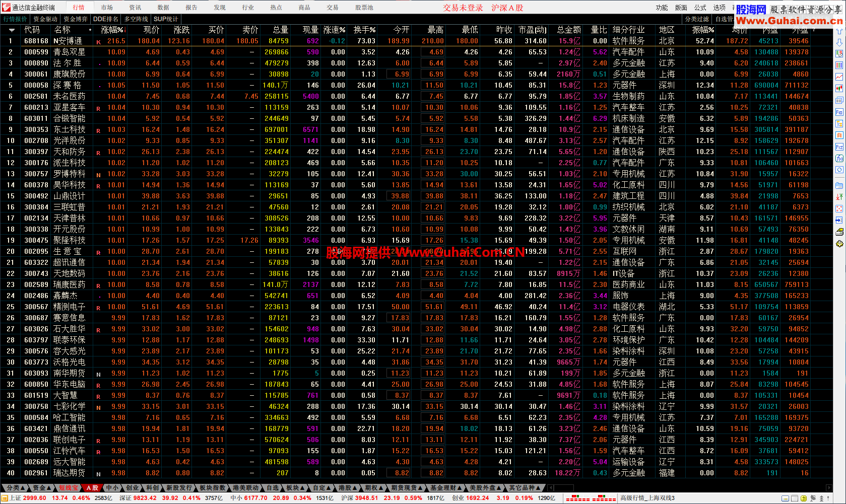Click horizontal scrollbar left arrow
Image resolution: width=846 pixels, height=504 pixels.
[550, 488]
